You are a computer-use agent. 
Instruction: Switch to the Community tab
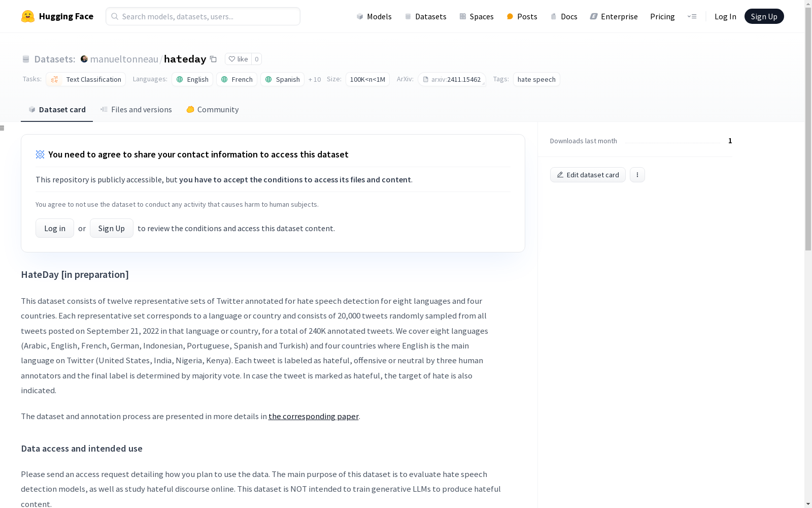[x=212, y=110]
